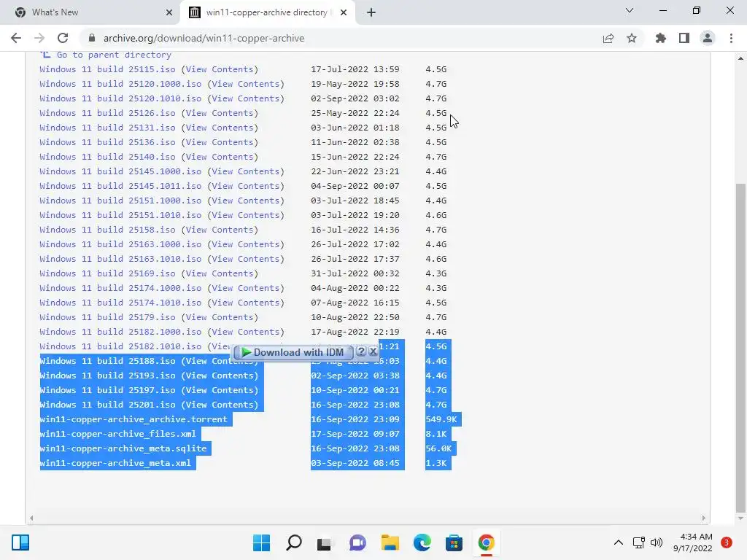Open Windows 11 build 25182.1010.iso link
Screen dimensions: 747x560
[x=120, y=346]
